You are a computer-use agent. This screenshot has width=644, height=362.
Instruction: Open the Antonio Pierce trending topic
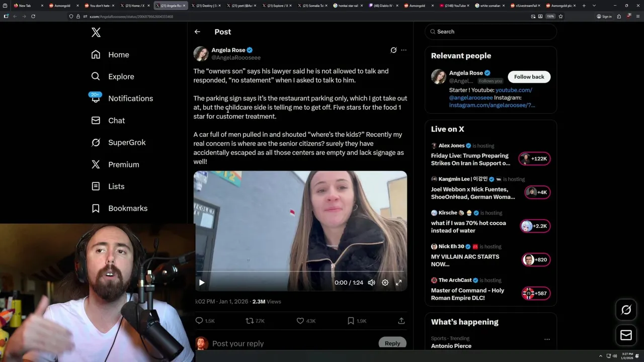[451, 346]
